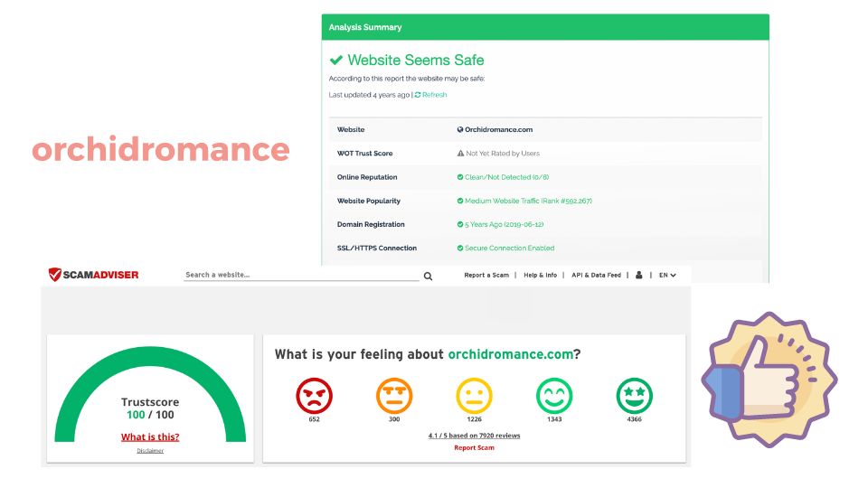Open the Disclaimer link under Trustscore
This screenshot has width=868, height=488.
150,450
